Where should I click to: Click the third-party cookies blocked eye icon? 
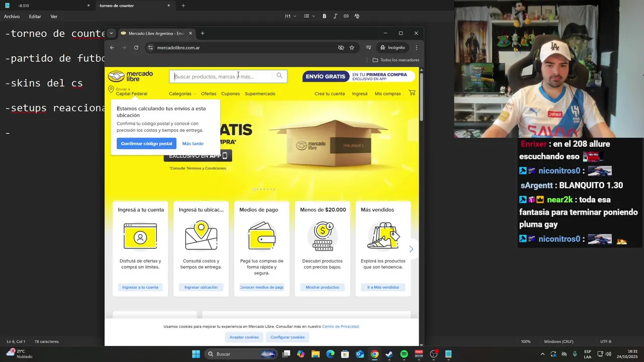point(341,48)
